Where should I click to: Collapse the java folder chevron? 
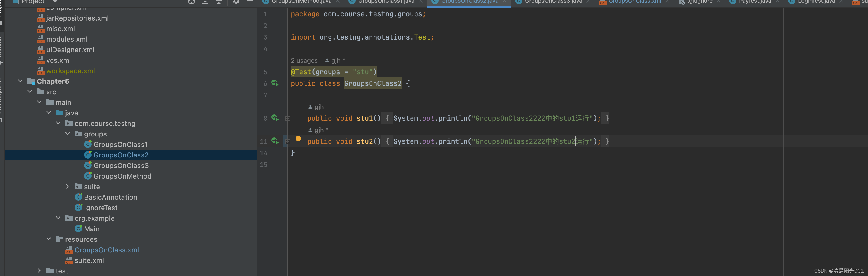pyautogui.click(x=48, y=112)
